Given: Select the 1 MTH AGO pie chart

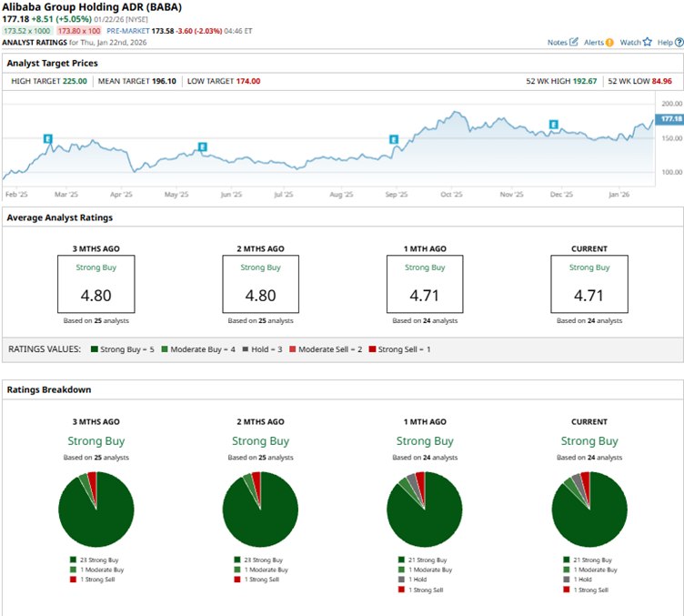Looking at the screenshot, I should (425, 509).
